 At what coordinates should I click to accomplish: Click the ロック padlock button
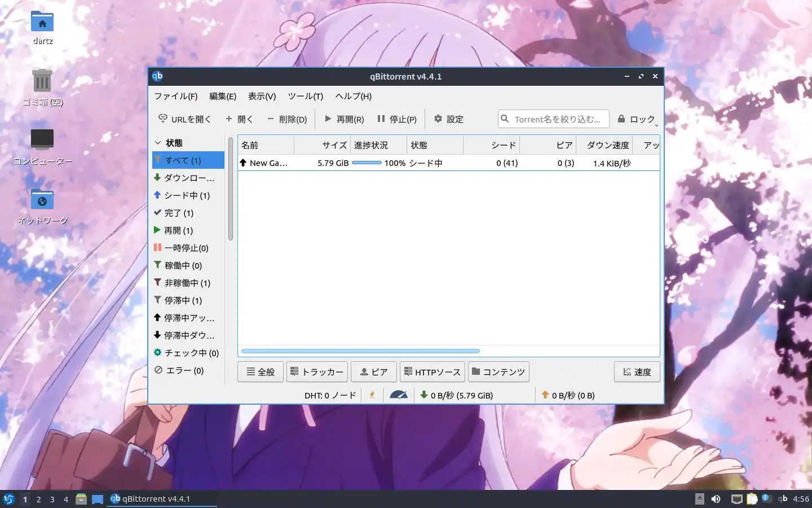pyautogui.click(x=636, y=119)
